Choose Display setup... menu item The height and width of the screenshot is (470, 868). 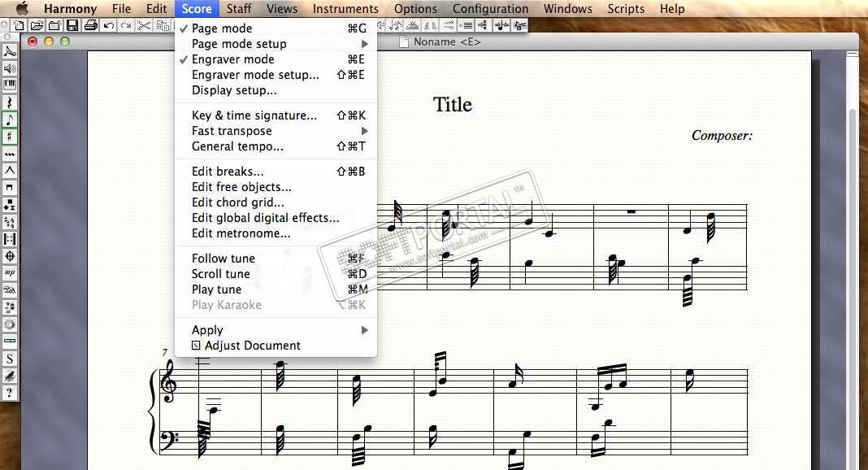pos(276,90)
